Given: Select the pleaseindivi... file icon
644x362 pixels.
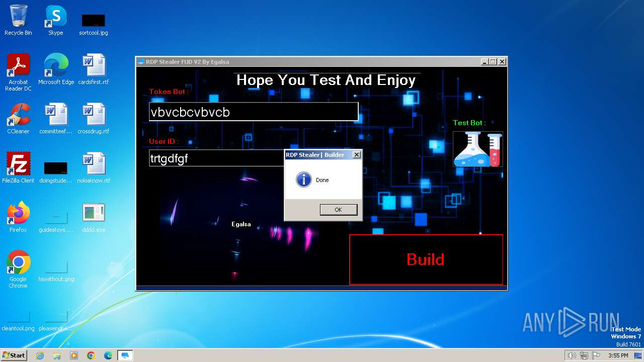Looking at the screenshot, I should pos(56,320).
